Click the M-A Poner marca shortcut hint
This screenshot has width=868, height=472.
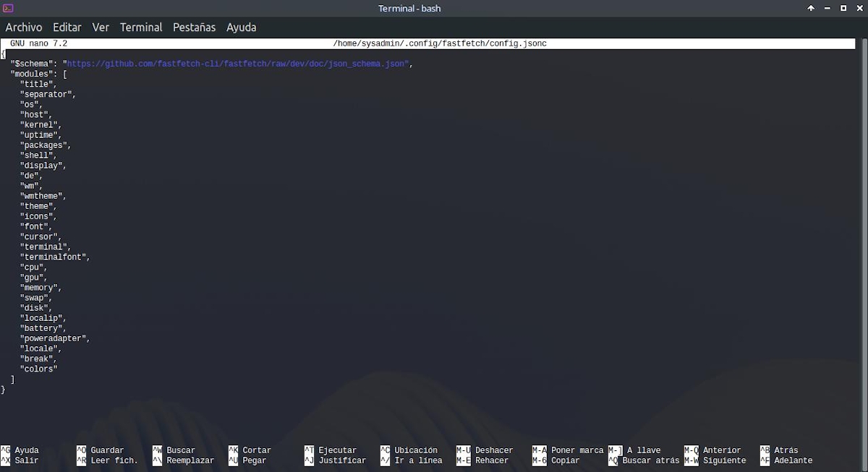point(568,450)
